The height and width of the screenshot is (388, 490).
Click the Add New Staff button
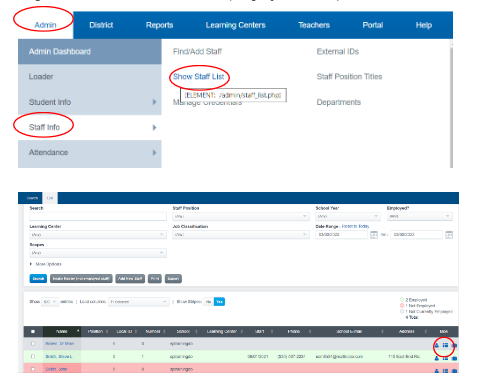point(130,279)
